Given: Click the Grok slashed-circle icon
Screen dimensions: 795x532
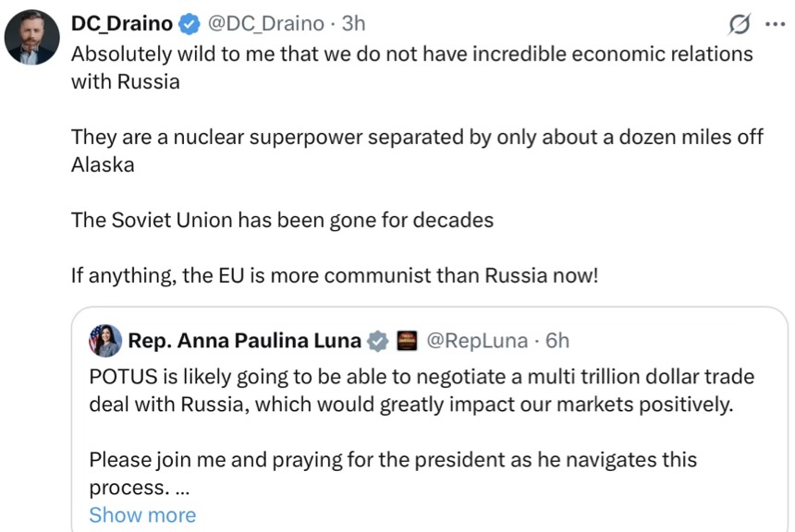Looking at the screenshot, I should coord(740,24).
